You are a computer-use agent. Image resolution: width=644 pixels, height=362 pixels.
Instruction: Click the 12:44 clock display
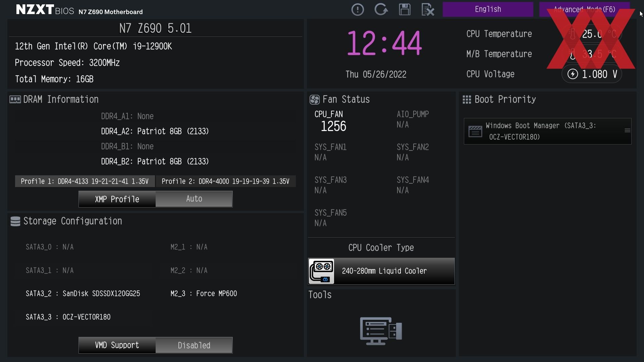point(384,43)
